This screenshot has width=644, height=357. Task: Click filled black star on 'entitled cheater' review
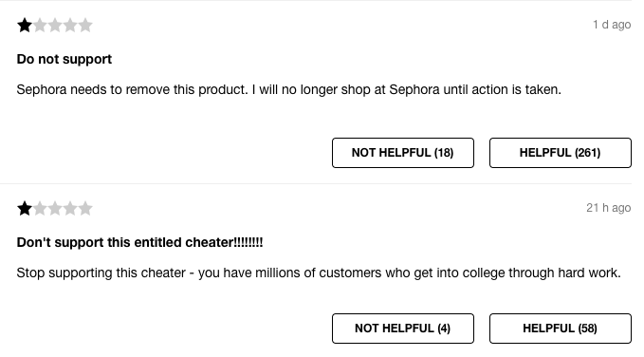coord(25,209)
